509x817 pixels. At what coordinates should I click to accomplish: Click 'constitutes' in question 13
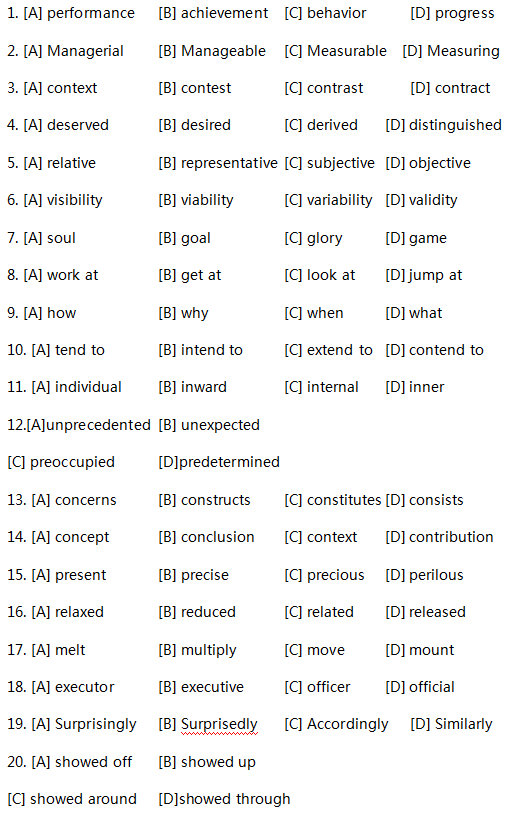[344, 500]
